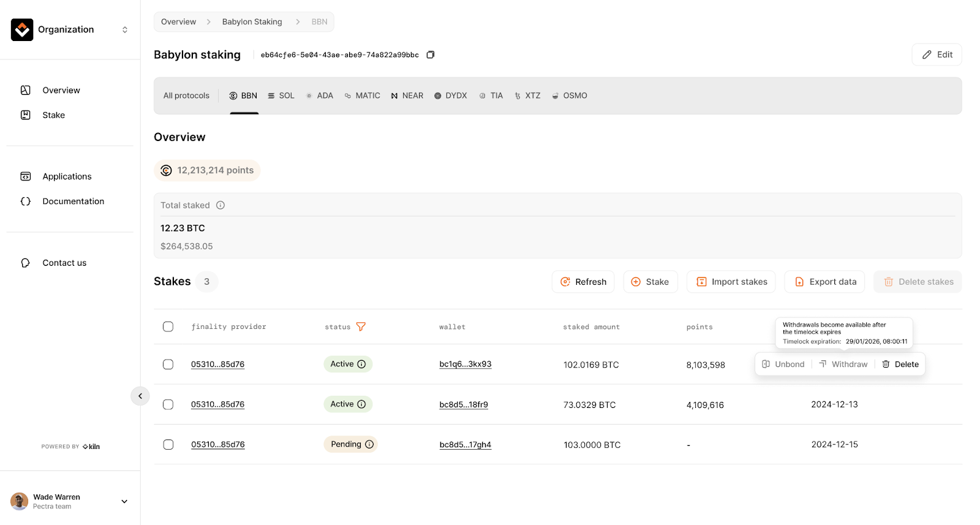Switch to the NEAR protocol tab
This screenshot has height=525, width=980.
[x=407, y=96]
